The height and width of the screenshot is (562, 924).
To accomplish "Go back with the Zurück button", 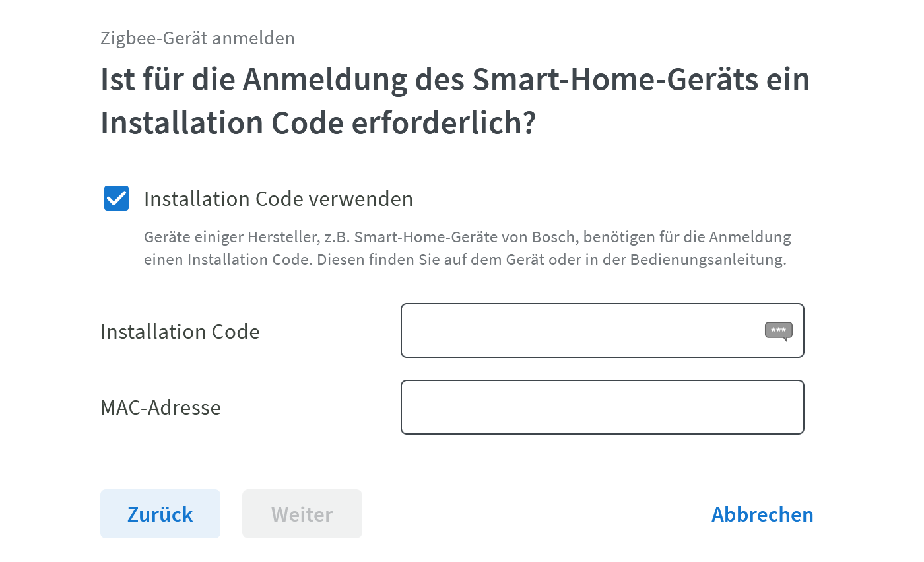I will pos(160,514).
